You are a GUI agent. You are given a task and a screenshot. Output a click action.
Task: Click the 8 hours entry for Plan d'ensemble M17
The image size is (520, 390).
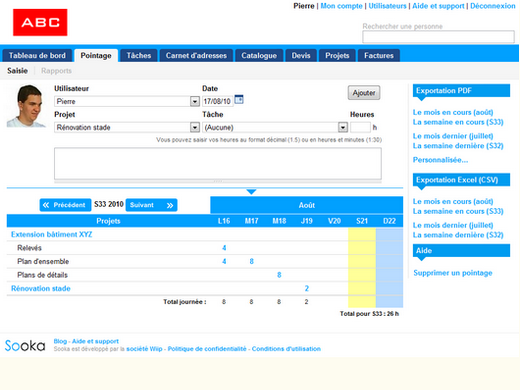pyautogui.click(x=251, y=261)
